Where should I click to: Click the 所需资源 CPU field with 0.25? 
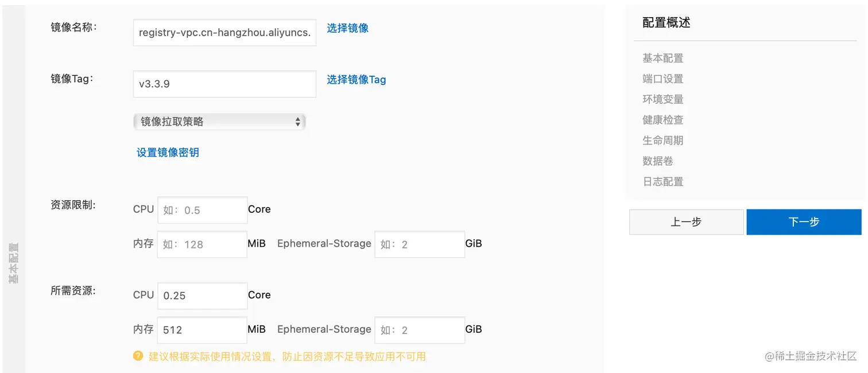202,296
